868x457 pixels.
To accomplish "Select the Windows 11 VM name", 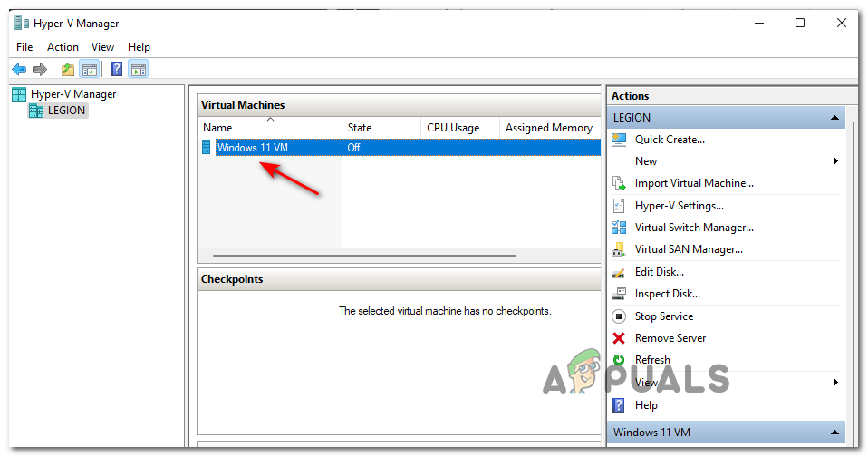I will coord(253,148).
